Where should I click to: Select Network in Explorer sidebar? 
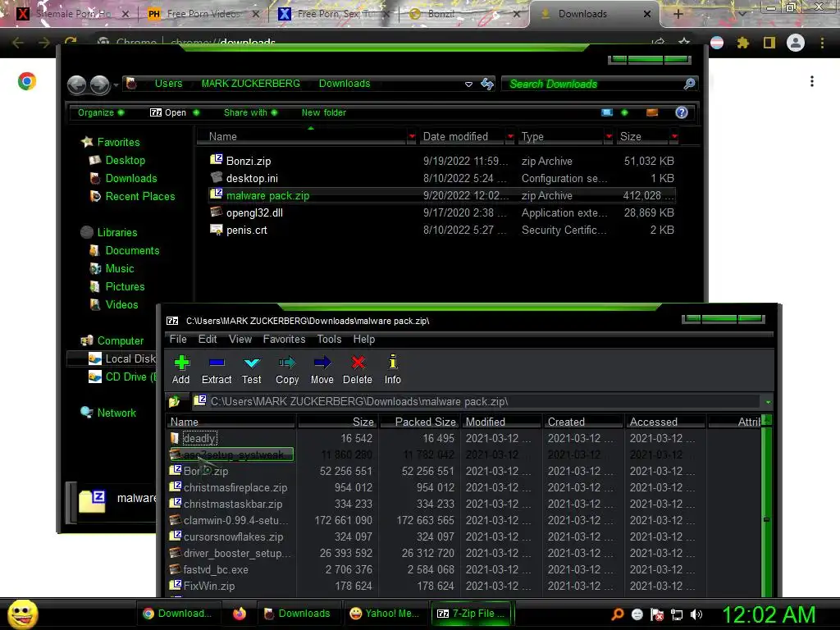point(116,413)
